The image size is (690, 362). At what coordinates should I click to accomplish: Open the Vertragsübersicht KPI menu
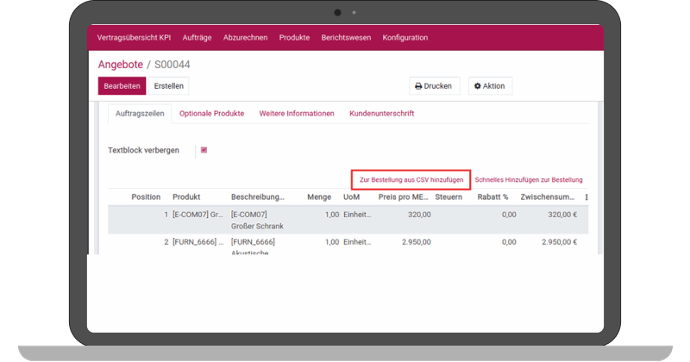(134, 37)
